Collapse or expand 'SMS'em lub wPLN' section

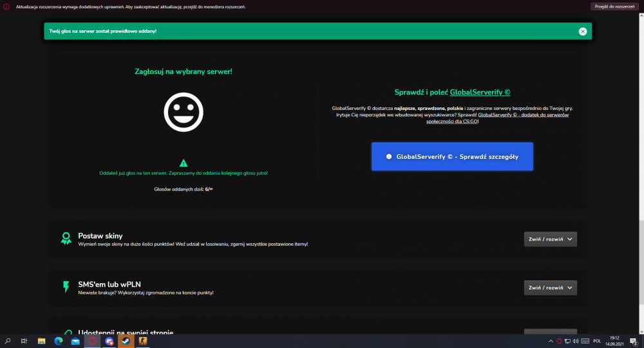click(x=551, y=288)
